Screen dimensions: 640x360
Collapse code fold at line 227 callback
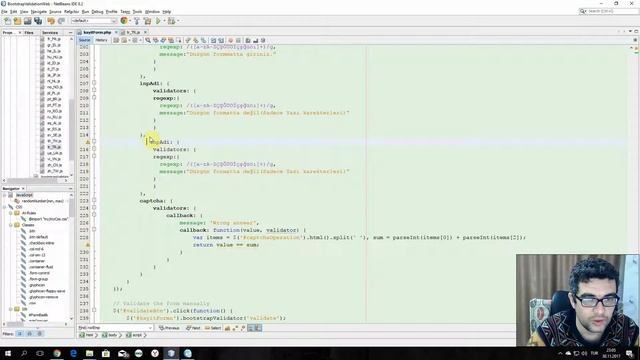tap(94, 230)
